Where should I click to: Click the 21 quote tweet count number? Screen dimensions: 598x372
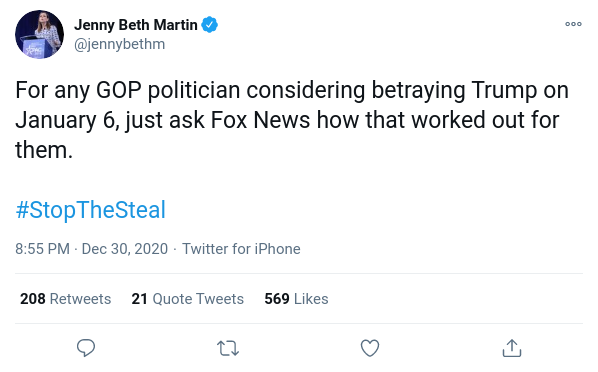tap(140, 299)
